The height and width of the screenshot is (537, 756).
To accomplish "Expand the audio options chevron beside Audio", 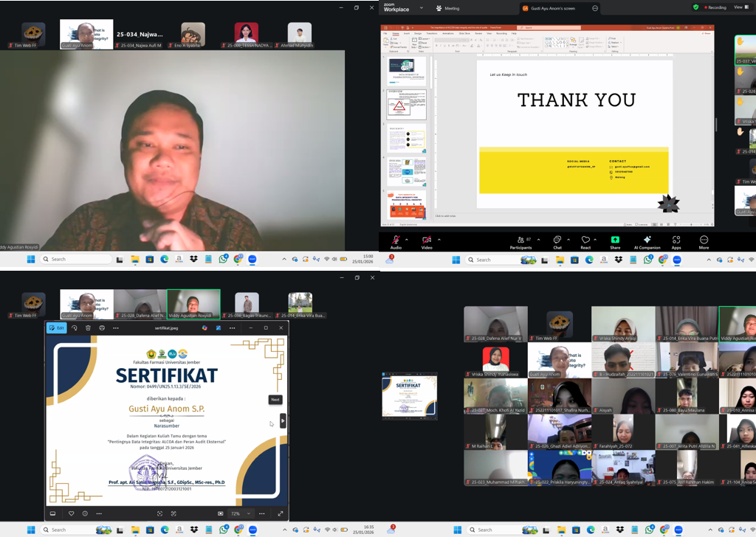I will (x=407, y=240).
